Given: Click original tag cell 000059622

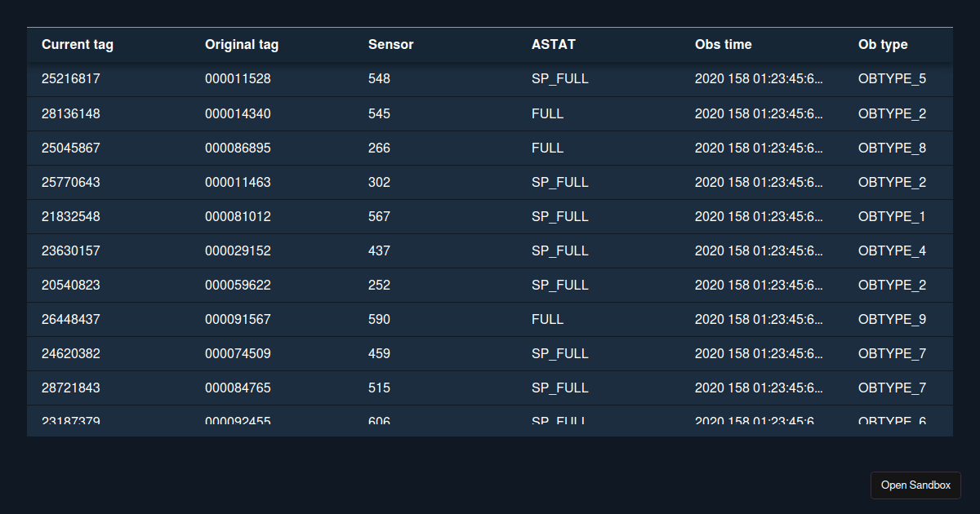Looking at the screenshot, I should pyautogui.click(x=238, y=285).
